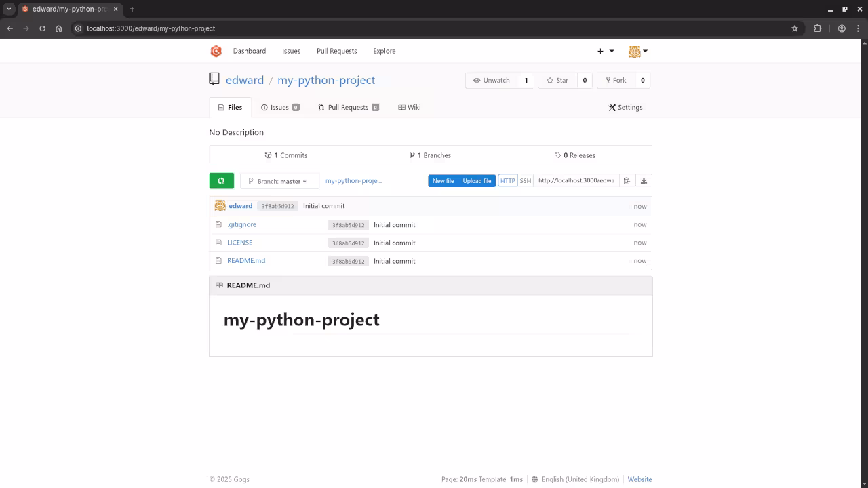Select HTTP clone protocol
Image resolution: width=868 pixels, height=488 pixels.
pos(507,180)
